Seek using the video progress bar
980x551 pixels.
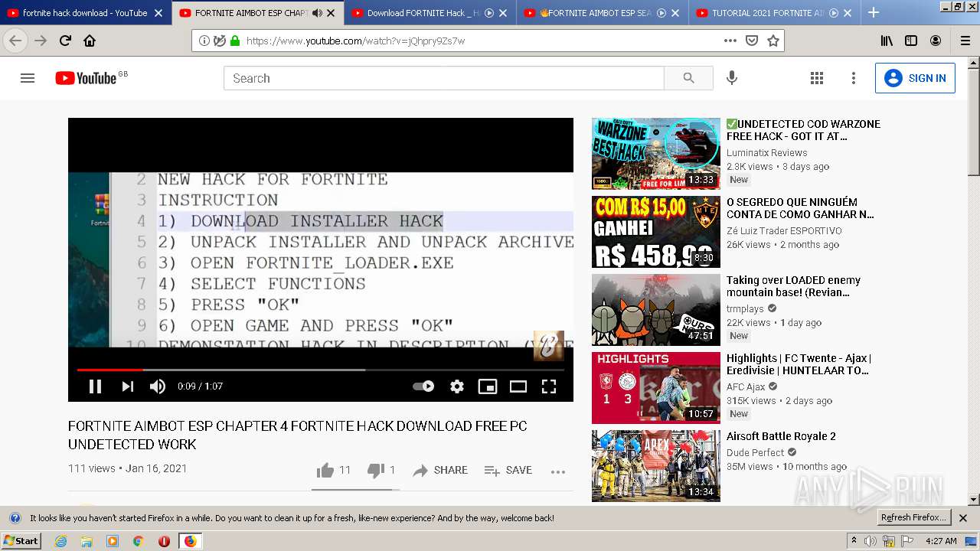(321, 370)
